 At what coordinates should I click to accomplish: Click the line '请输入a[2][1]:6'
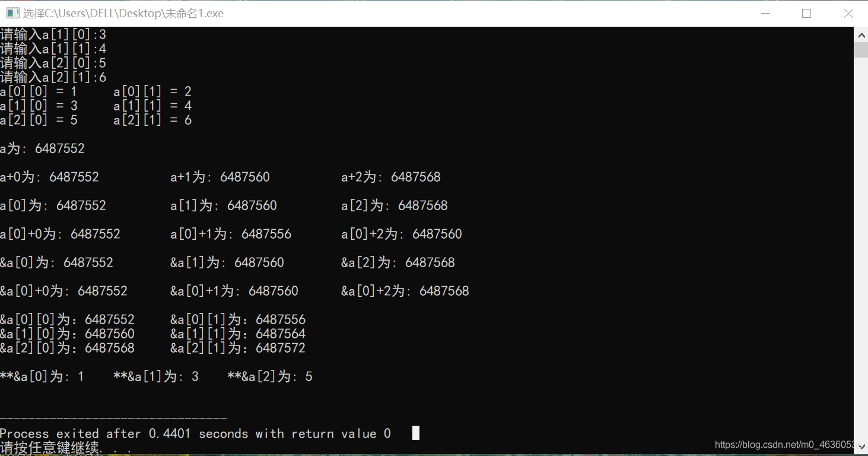53,77
